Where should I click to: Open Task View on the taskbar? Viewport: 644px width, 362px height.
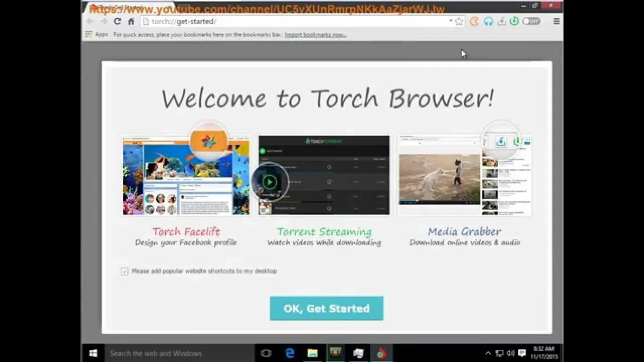[x=266, y=353]
